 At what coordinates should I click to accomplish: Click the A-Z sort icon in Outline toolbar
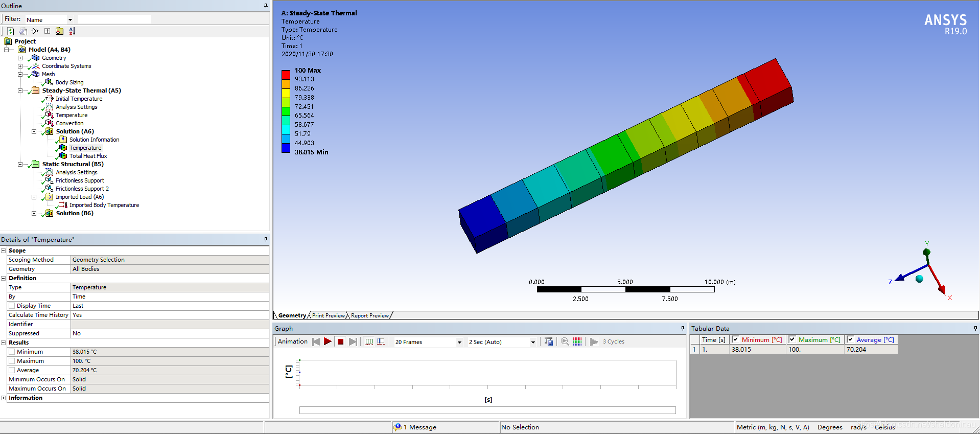pyautogui.click(x=72, y=31)
